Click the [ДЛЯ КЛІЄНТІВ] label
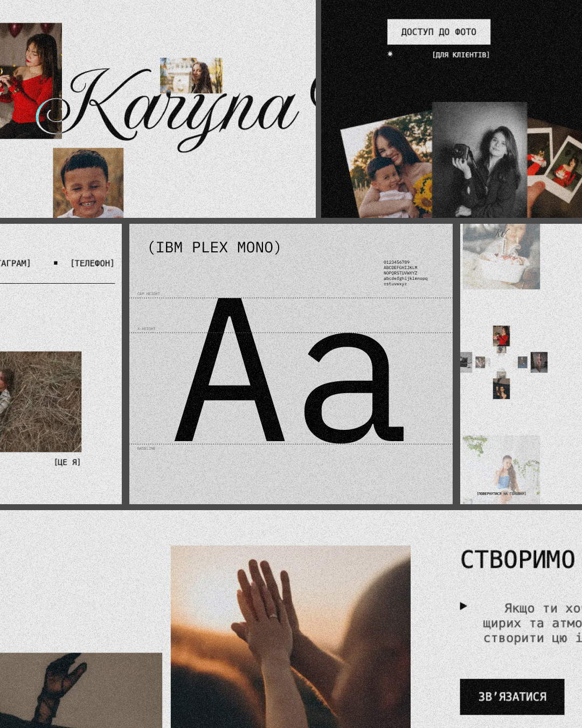582x728 pixels. pyautogui.click(x=461, y=55)
